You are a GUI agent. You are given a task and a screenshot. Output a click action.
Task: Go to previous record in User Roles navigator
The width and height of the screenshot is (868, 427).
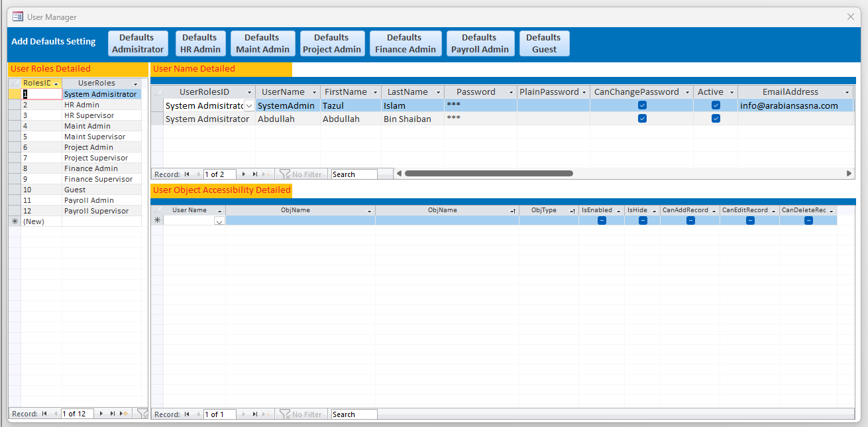click(x=55, y=414)
